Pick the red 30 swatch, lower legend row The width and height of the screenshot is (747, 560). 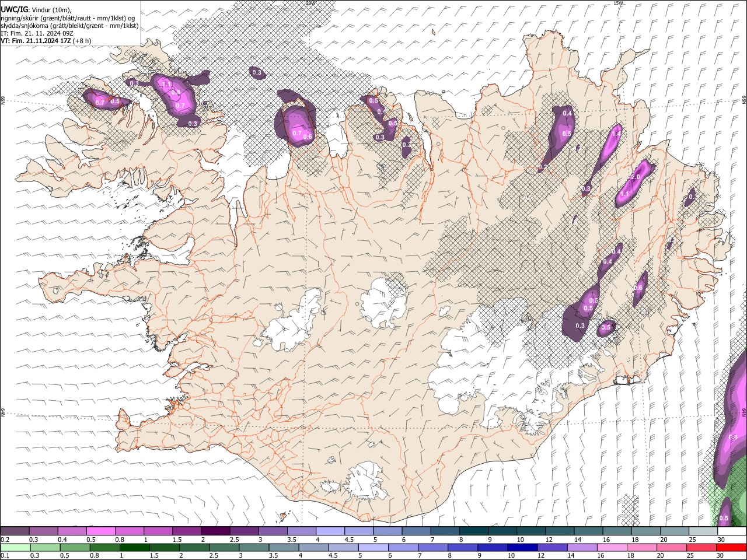click(x=731, y=548)
